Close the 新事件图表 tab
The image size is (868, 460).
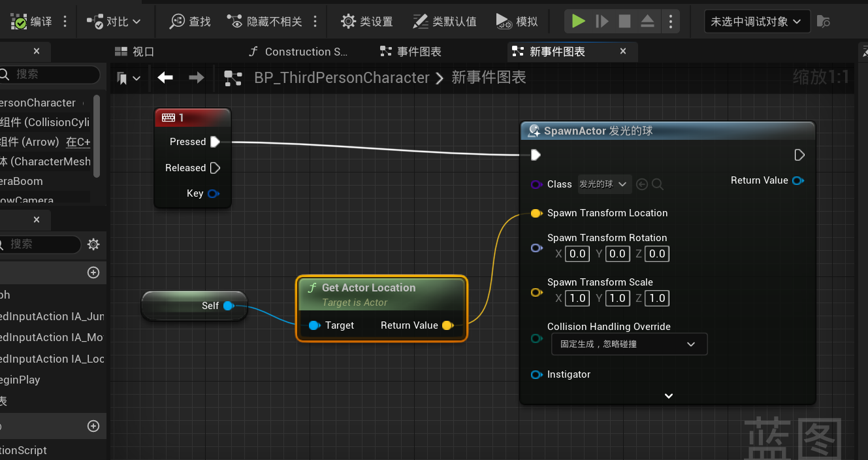[623, 51]
